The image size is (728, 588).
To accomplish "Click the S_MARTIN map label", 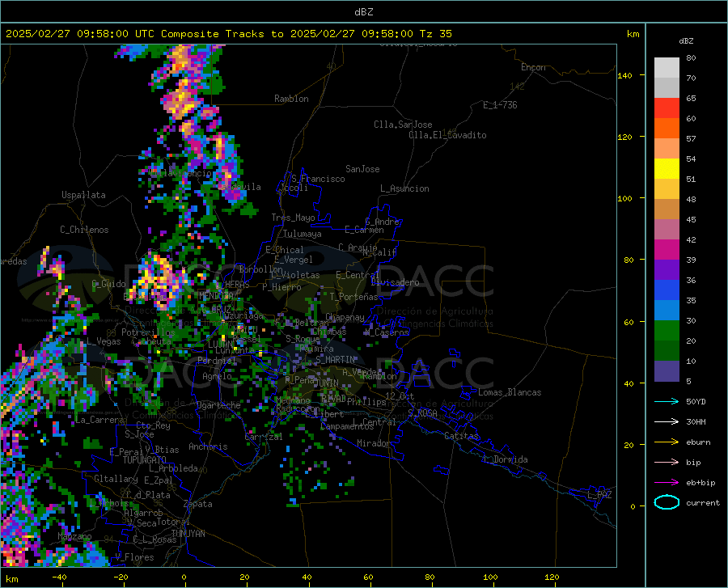I will (x=335, y=360).
